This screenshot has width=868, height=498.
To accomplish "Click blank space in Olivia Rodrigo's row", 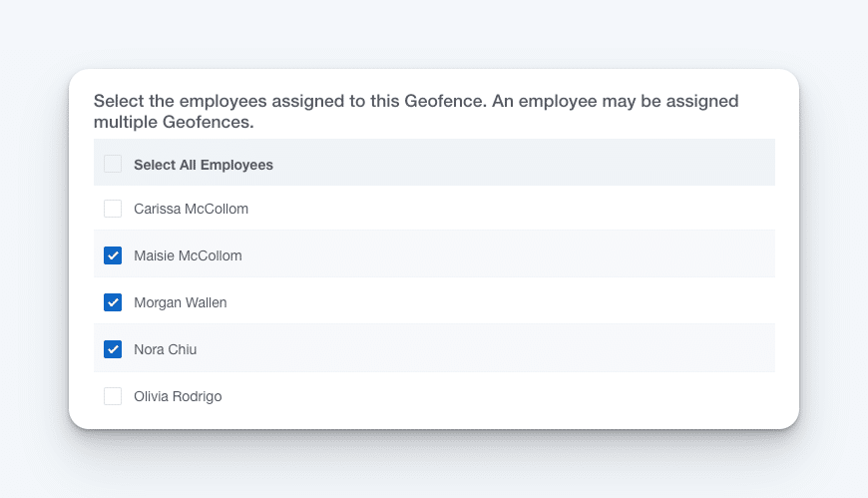I will (498, 395).
